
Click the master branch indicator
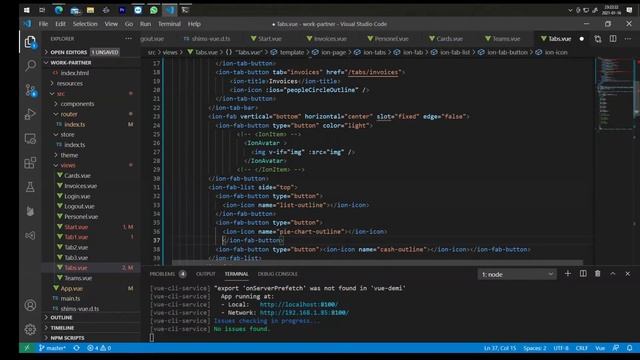pyautogui.click(x=52, y=348)
